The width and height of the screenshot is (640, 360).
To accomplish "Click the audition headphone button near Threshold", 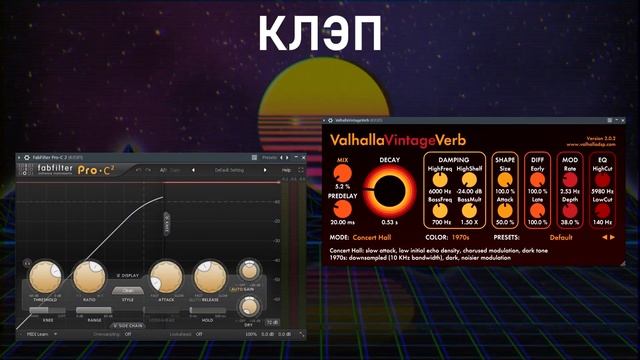I will pos(27,263).
